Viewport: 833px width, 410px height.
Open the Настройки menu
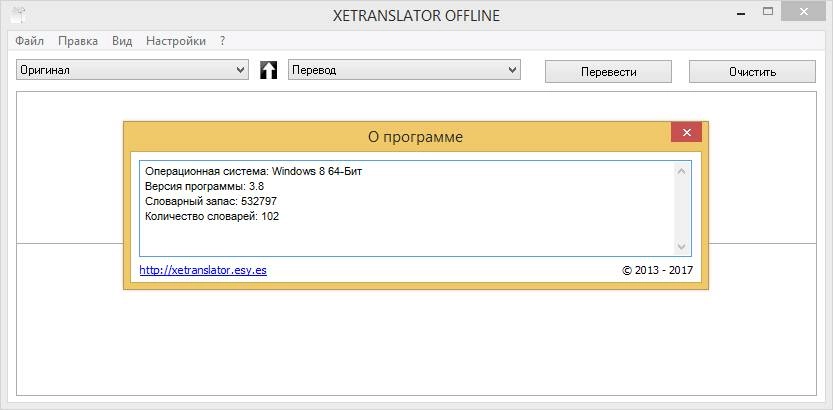[x=176, y=41]
